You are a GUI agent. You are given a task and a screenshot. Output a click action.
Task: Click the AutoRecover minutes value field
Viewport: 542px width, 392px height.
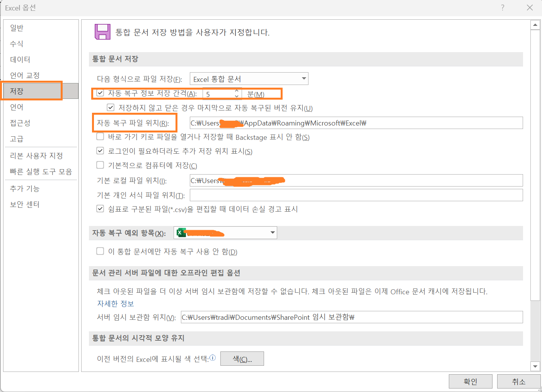[x=218, y=94]
